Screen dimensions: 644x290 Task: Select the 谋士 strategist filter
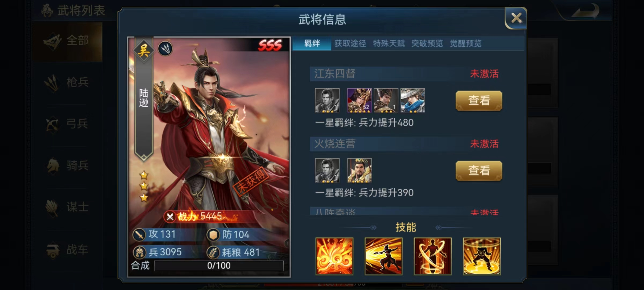pyautogui.click(x=68, y=207)
